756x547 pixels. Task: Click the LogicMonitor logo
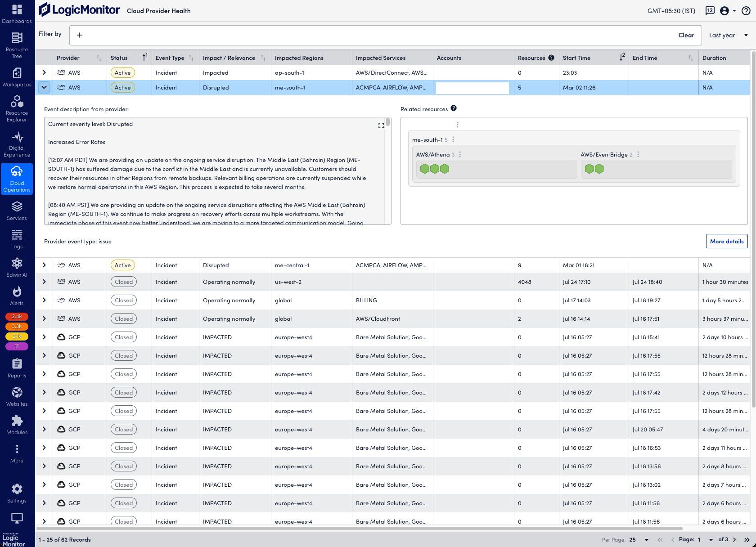(79, 10)
